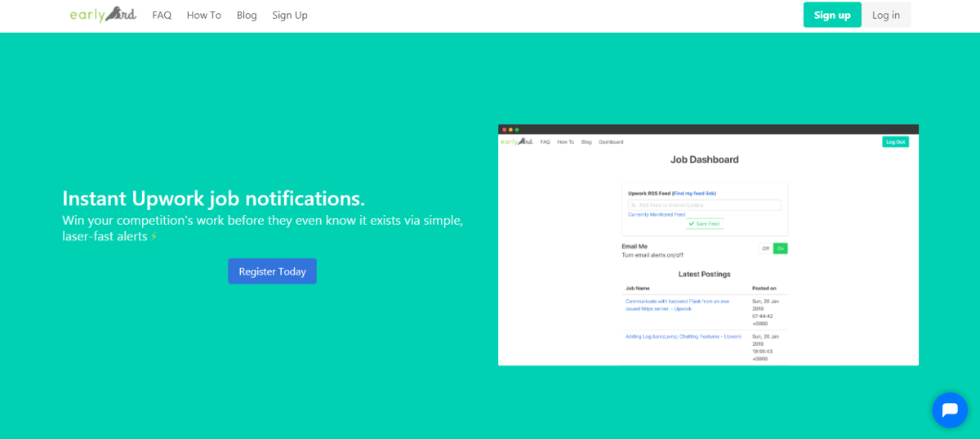The width and height of the screenshot is (980, 439).
Task: Open the FAQ page
Action: [x=162, y=15]
